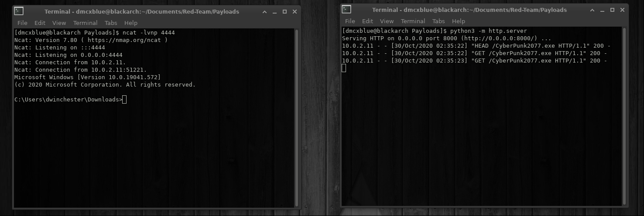The width and height of the screenshot is (644, 216).
Task: Click the 02:35:23 GET CyberPunk2077.exe log line
Action: [475, 61]
